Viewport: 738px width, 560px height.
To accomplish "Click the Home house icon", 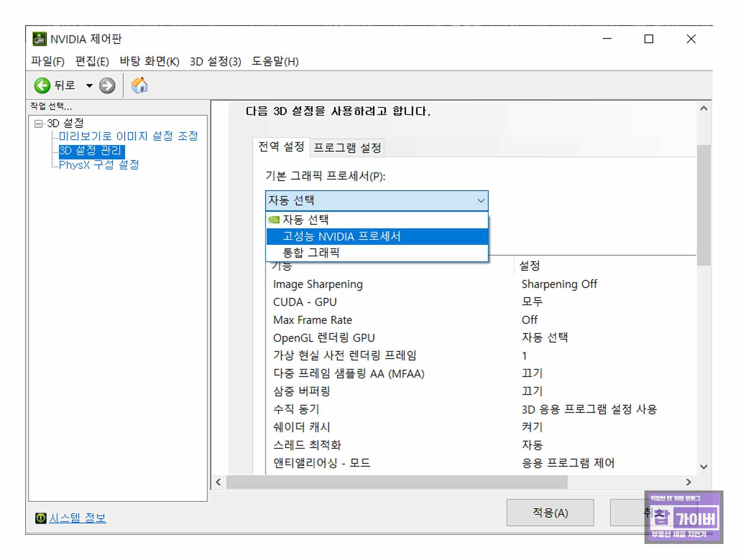I will [139, 85].
